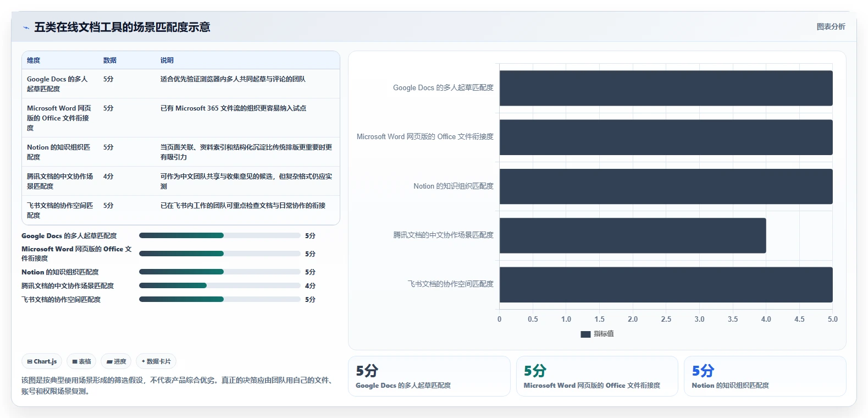The width and height of the screenshot is (868, 418).
Task: Select the Microsoft Word 网页版的 Office 文件衔接度 table cell
Action: coord(59,118)
